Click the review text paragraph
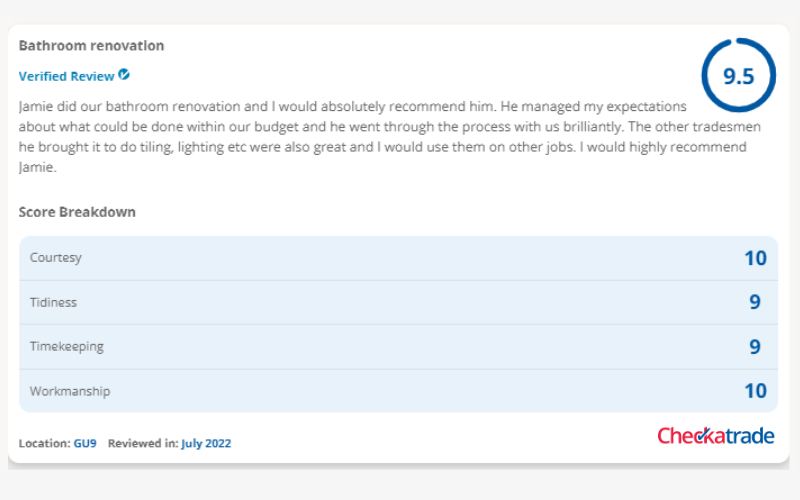The height and width of the screenshot is (500, 800). 390,137
